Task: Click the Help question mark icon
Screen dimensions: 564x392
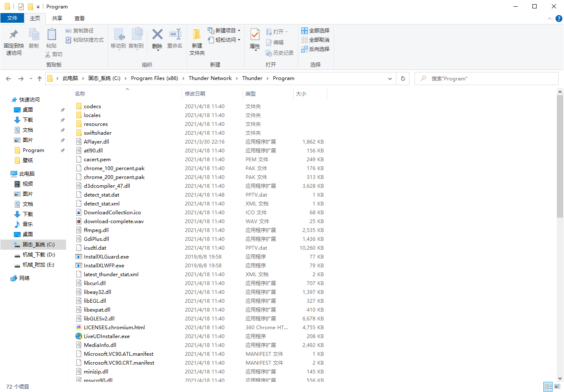Action: (x=559, y=19)
